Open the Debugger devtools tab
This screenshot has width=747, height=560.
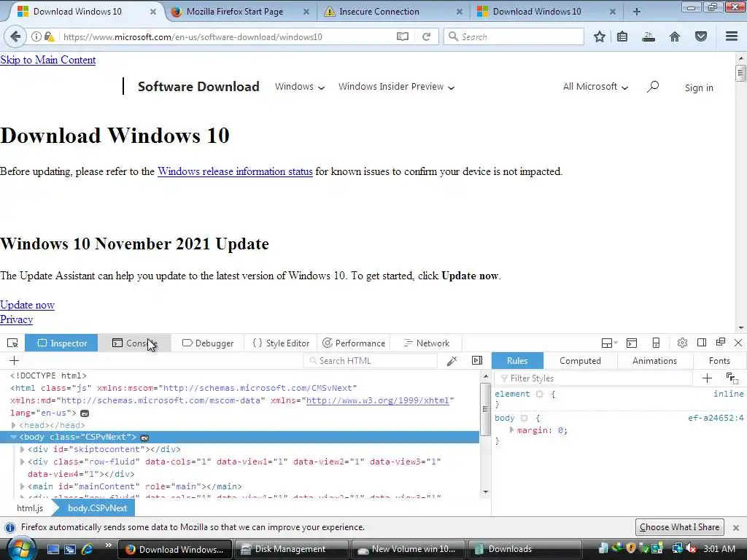coord(208,343)
